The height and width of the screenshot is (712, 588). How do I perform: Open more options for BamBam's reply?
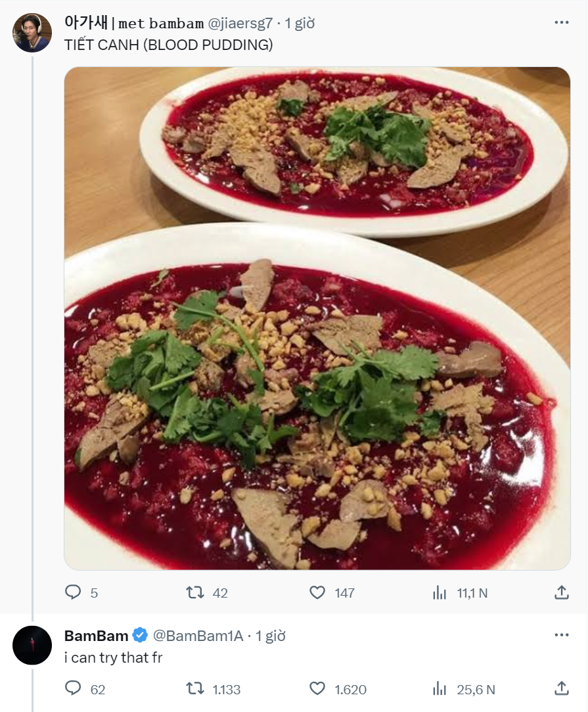[561, 635]
